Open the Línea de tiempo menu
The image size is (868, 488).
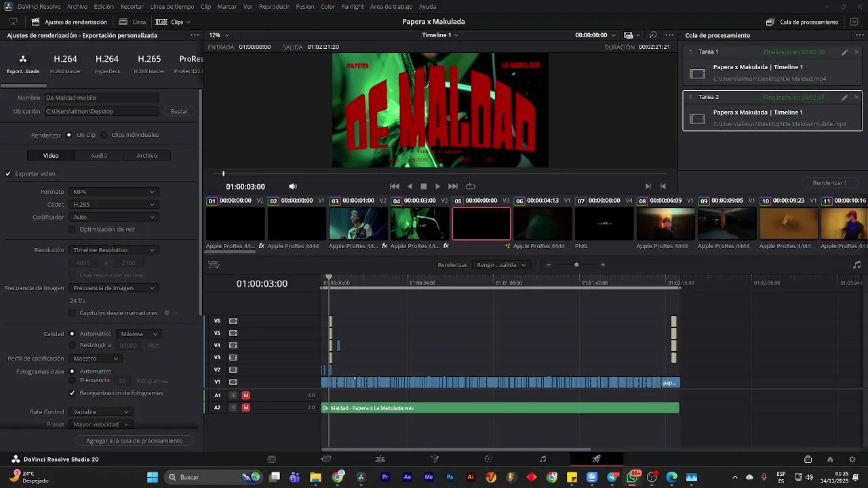(x=172, y=6)
